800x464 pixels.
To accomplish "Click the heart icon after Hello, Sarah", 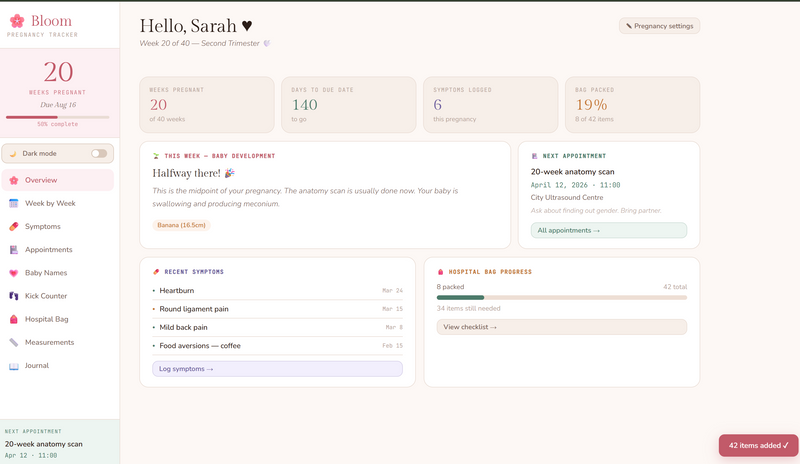I will 247,26.
